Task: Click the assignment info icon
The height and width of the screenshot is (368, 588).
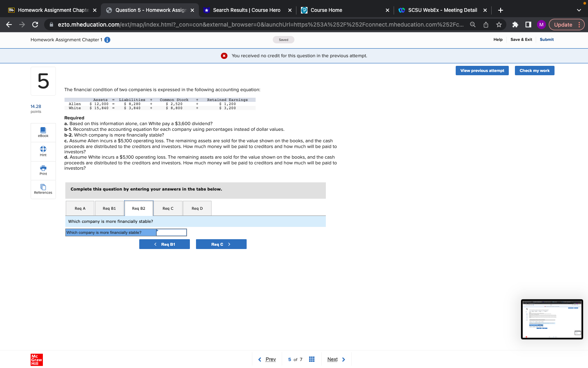Action: [x=107, y=40]
